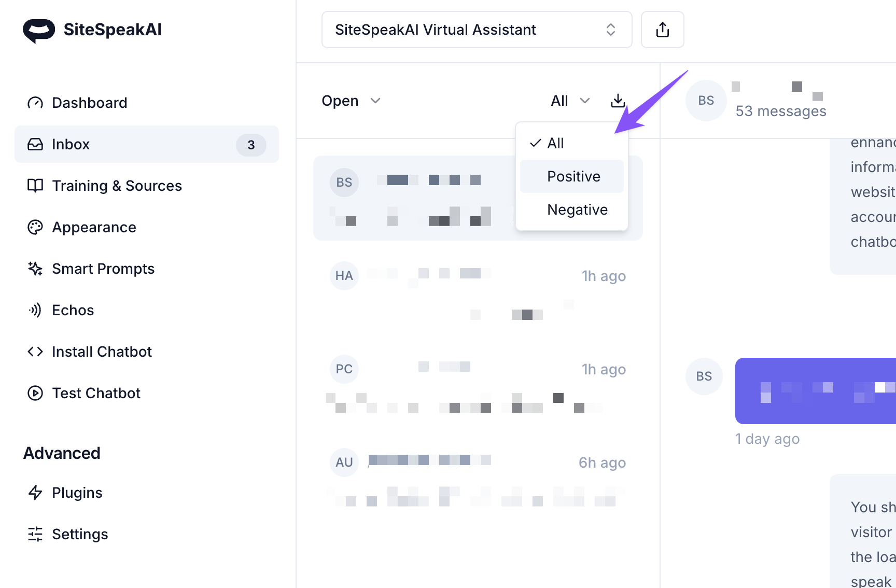Open the SiteSpeakAI Virtual Assistant chatbot selector
Image resolution: width=896 pixels, height=588 pixels.
(477, 30)
